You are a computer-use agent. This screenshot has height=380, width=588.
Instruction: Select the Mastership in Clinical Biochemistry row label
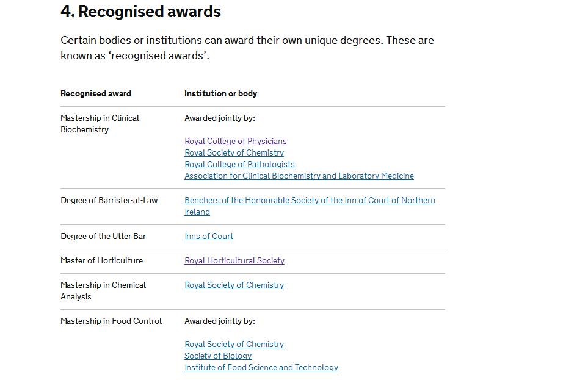pyautogui.click(x=100, y=123)
